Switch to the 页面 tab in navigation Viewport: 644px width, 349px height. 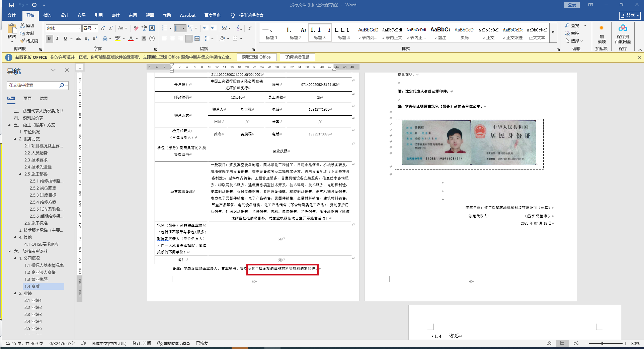point(27,99)
